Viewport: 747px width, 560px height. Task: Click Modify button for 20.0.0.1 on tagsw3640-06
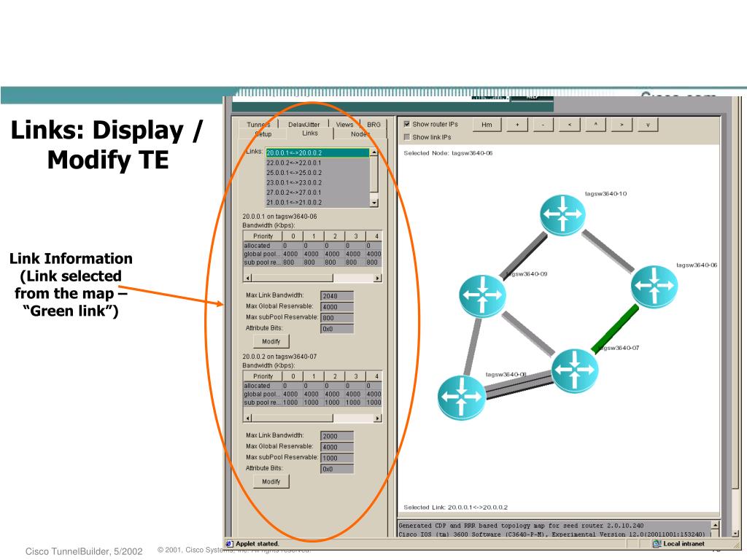271,341
